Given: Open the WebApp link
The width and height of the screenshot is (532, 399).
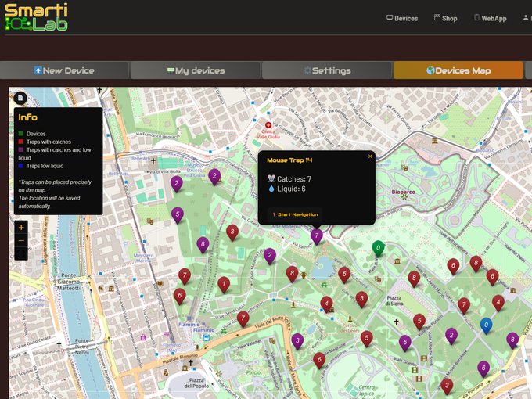Looking at the screenshot, I should (489, 18).
